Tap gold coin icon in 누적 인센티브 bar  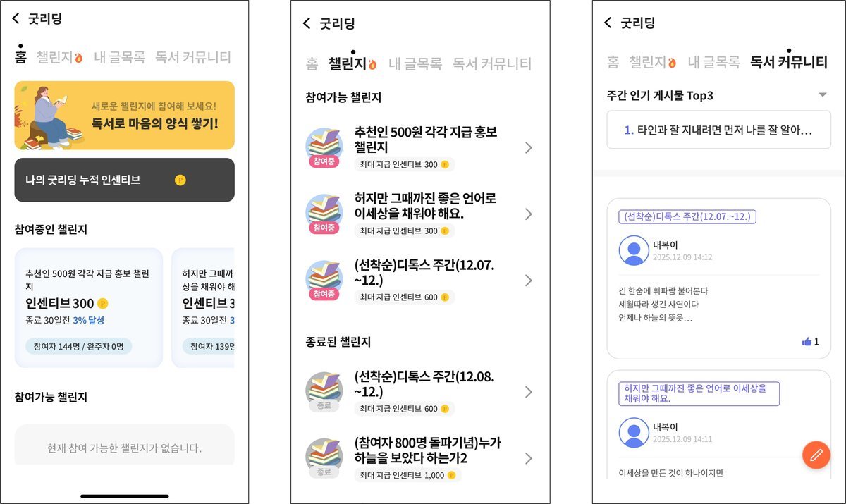pyautogui.click(x=180, y=180)
